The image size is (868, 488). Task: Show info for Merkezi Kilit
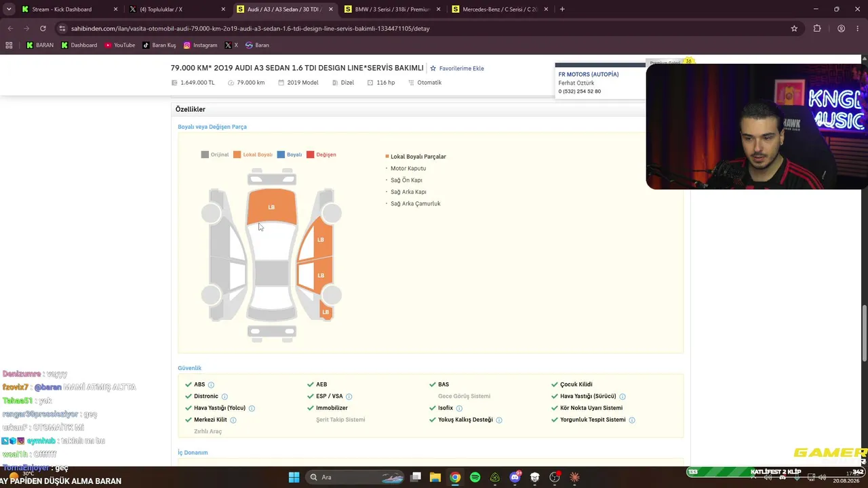pyautogui.click(x=233, y=420)
